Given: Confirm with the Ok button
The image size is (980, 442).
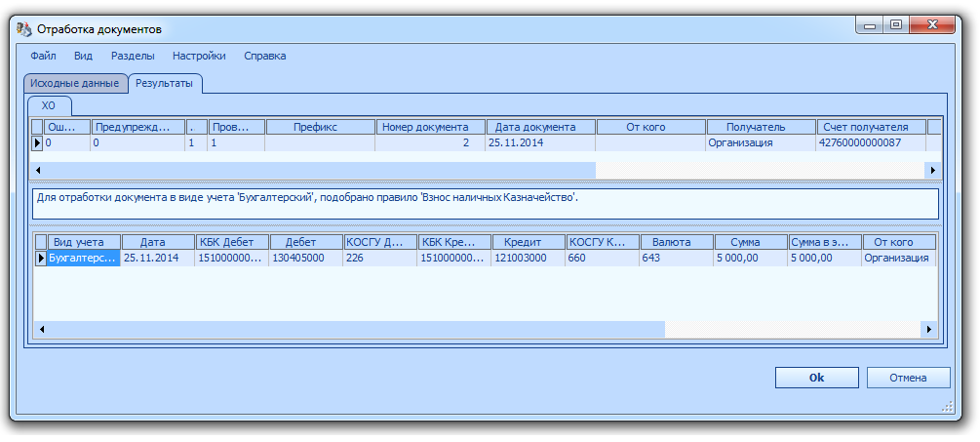Looking at the screenshot, I should click(817, 378).
